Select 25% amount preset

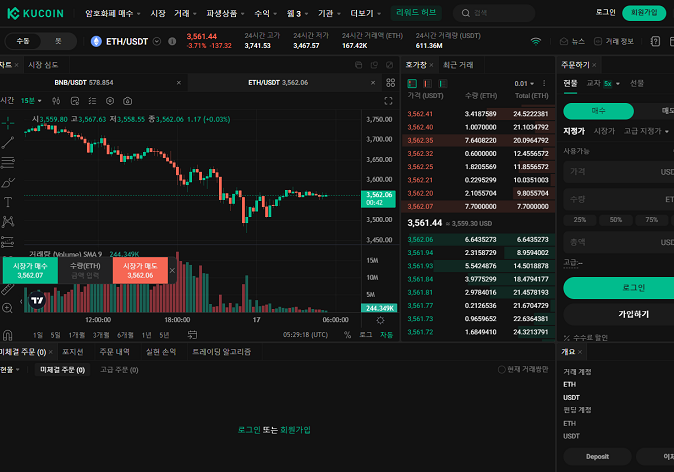(579, 220)
